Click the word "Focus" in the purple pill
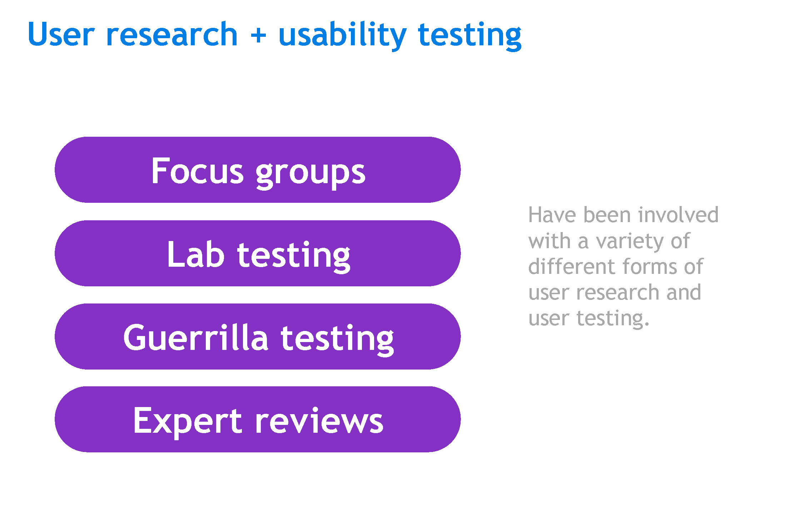Viewport: 800px width, 532px height. tap(197, 171)
